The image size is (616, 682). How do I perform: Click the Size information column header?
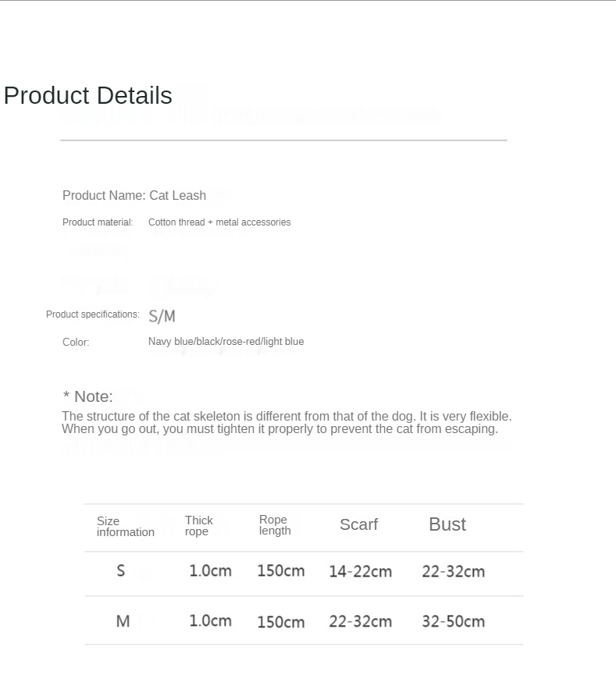coord(125,527)
